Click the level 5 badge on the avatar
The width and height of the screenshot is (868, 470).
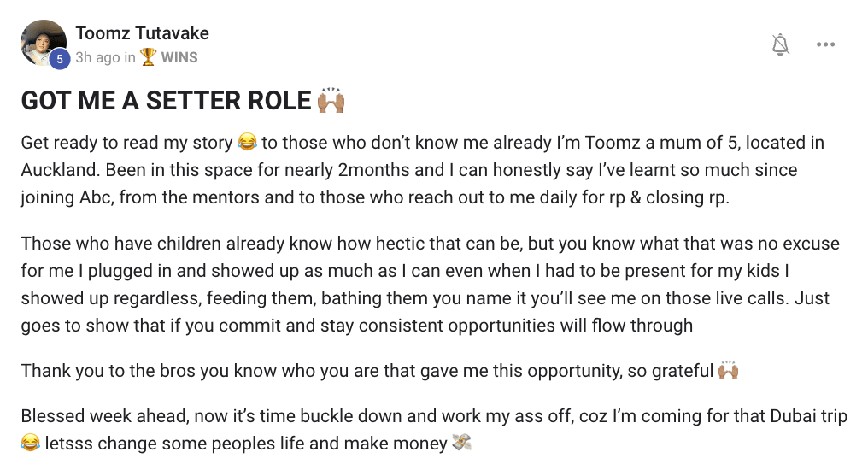point(60,59)
